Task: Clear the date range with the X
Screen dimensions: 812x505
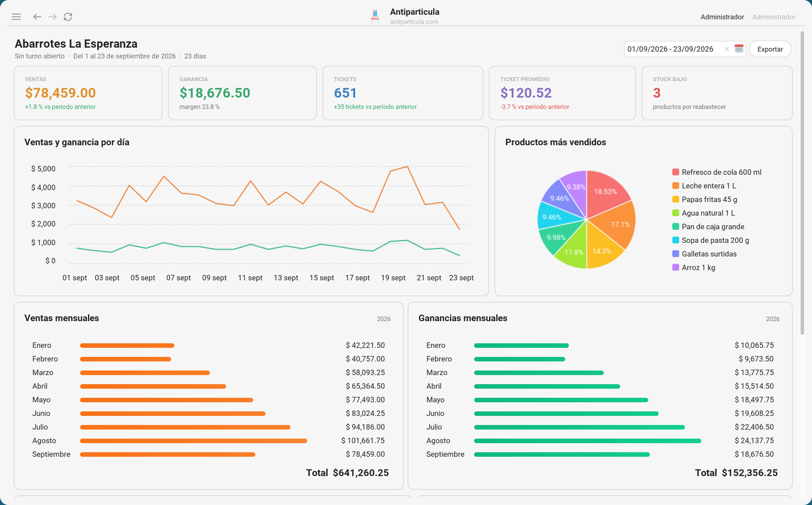Action: (x=727, y=49)
